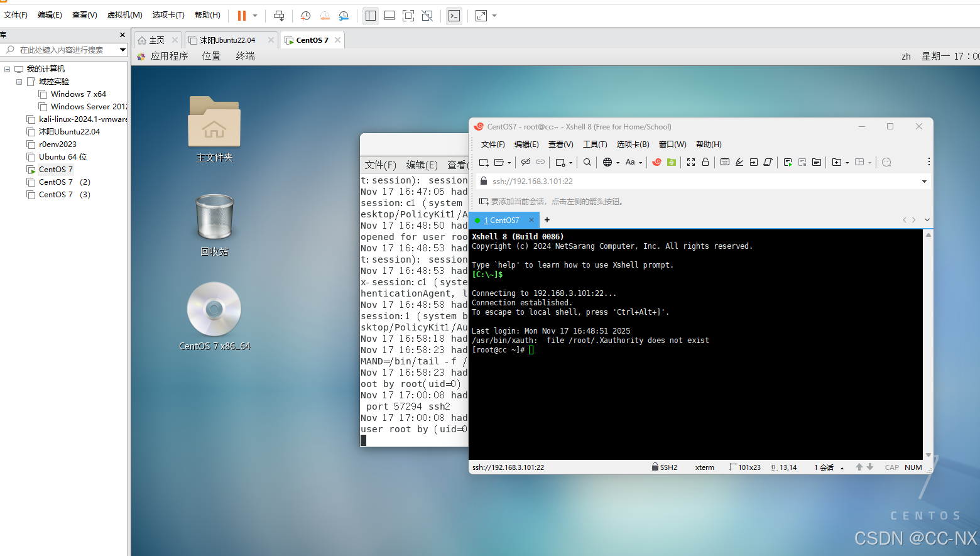
Task: Expand the Xshell address bar history dropdown
Action: (x=924, y=182)
